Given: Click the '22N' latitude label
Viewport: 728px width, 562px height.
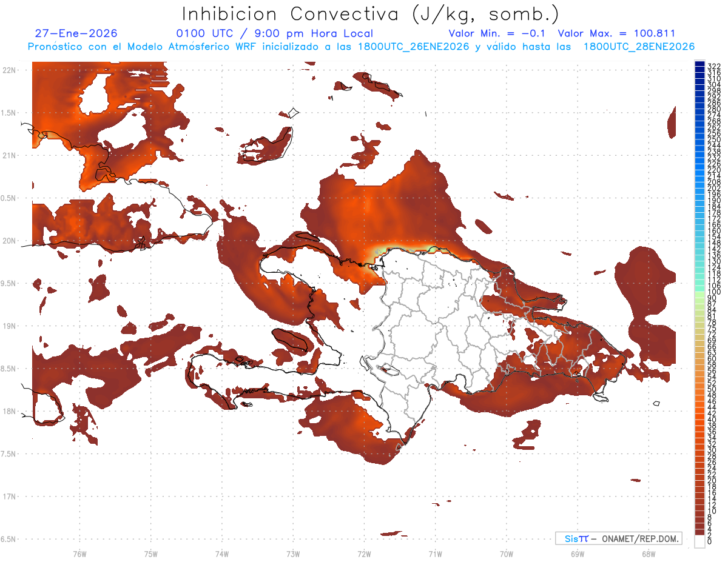Looking at the screenshot, I should click(x=10, y=70).
